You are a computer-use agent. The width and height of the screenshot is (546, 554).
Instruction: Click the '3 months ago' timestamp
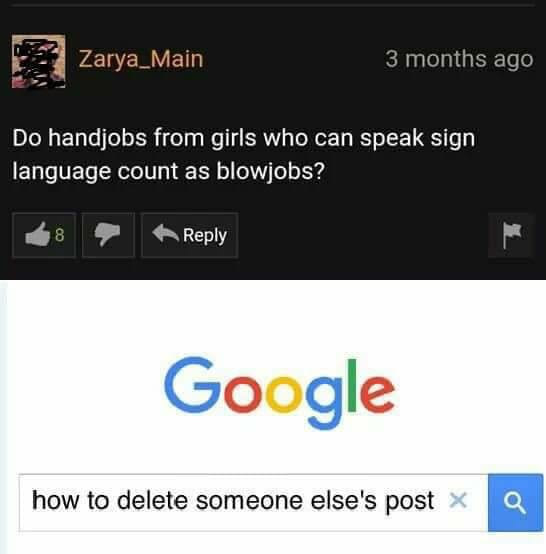pos(459,59)
